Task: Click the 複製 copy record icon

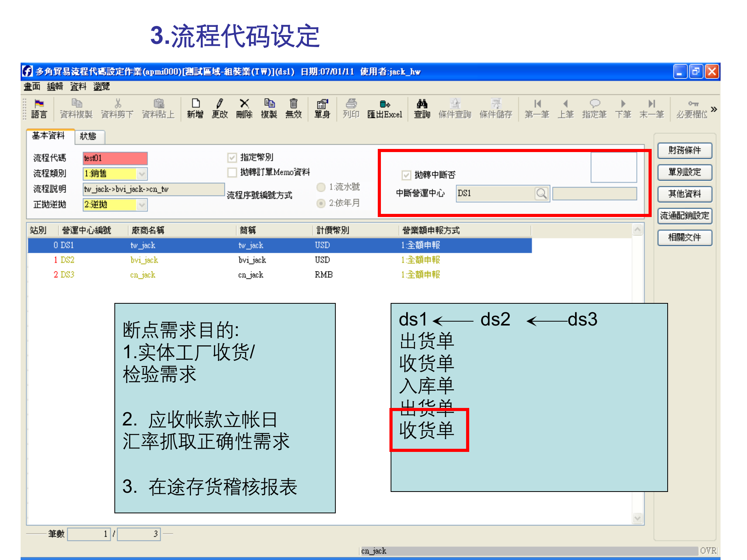Action: click(x=269, y=109)
